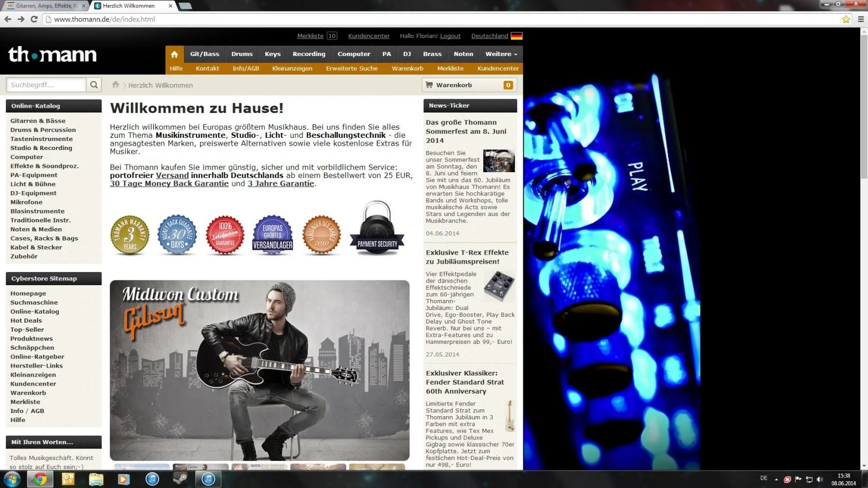Click the orange home icon in the navigation bar
This screenshot has height=488, width=868.
coord(174,54)
